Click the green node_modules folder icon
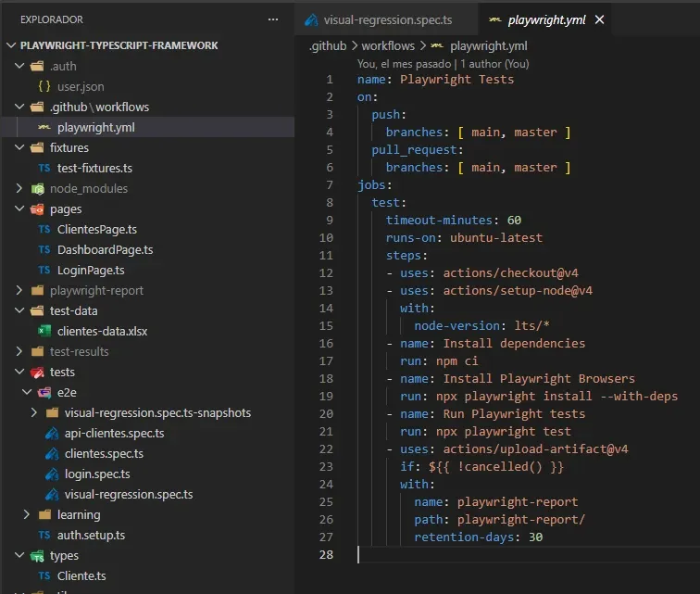Viewport: 700px width, 594px height. point(37,189)
